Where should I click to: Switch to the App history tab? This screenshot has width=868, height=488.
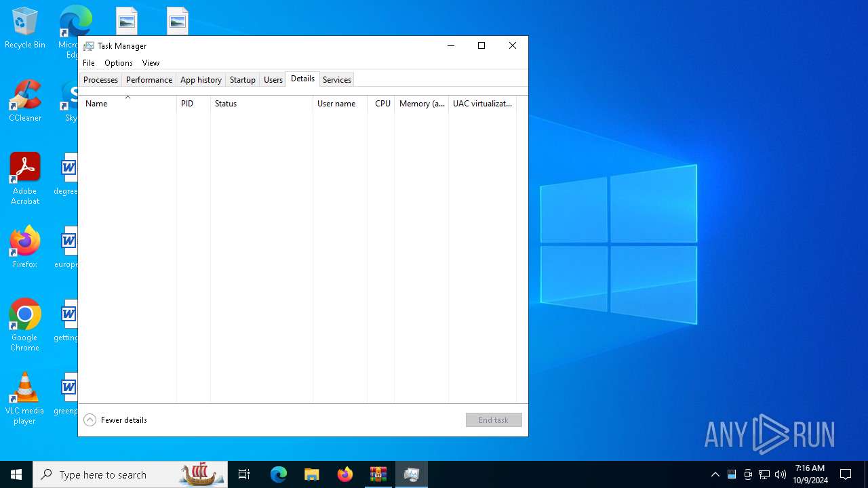pos(201,80)
